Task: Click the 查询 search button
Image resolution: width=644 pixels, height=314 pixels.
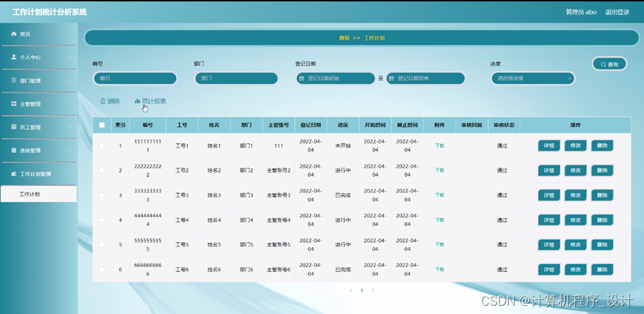Action: [610, 64]
